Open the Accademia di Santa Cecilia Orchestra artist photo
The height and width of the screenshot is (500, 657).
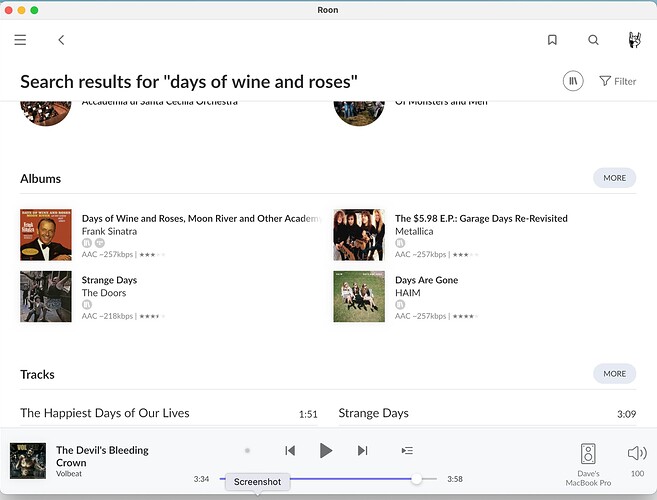point(46,113)
